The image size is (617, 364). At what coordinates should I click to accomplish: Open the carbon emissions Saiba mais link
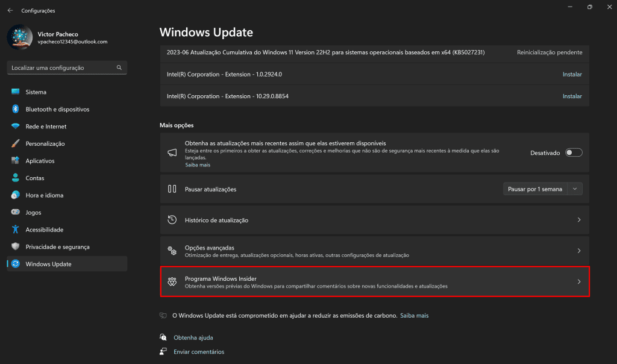pos(414,315)
